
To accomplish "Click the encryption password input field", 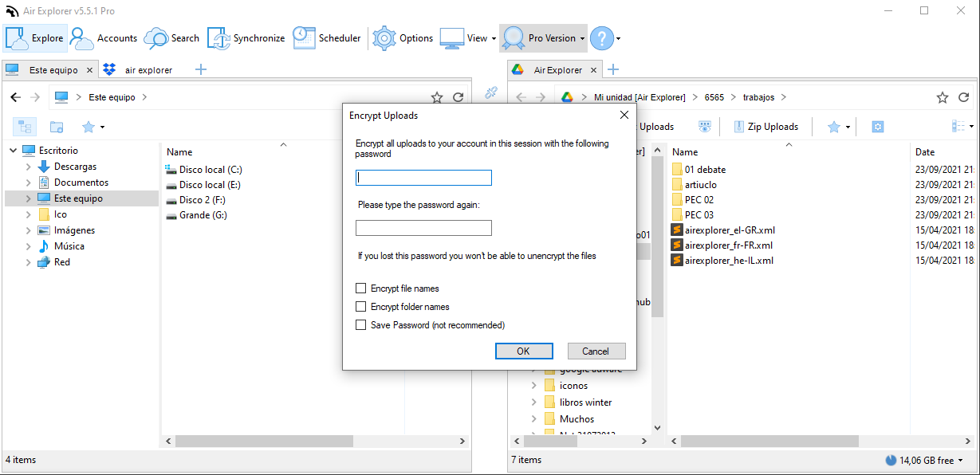I will tap(423, 177).
